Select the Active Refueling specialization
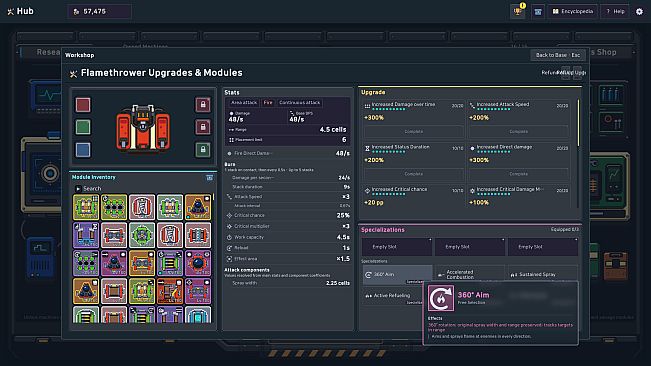Screen dimensions: 651x366 [392, 296]
